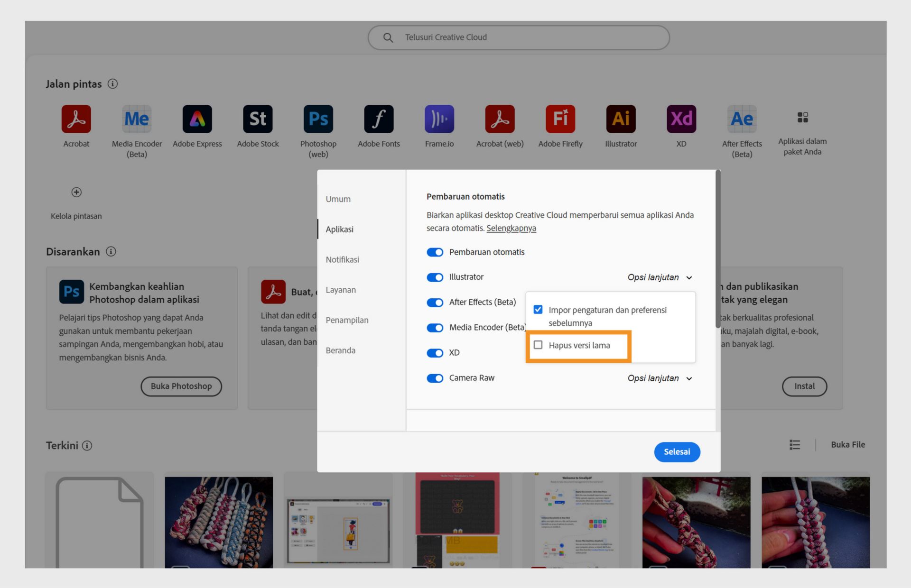The width and height of the screenshot is (911, 588).
Task: Launch Adobe Express from shortcuts
Action: [x=197, y=119]
